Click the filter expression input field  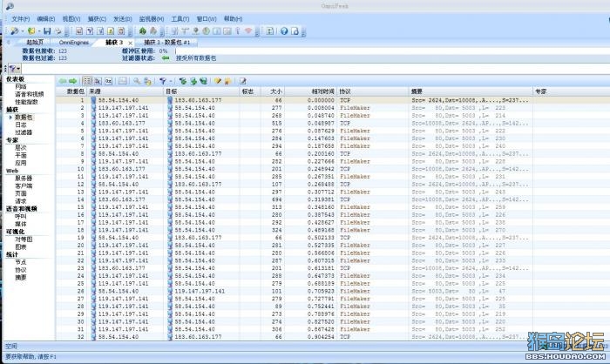(x=315, y=69)
